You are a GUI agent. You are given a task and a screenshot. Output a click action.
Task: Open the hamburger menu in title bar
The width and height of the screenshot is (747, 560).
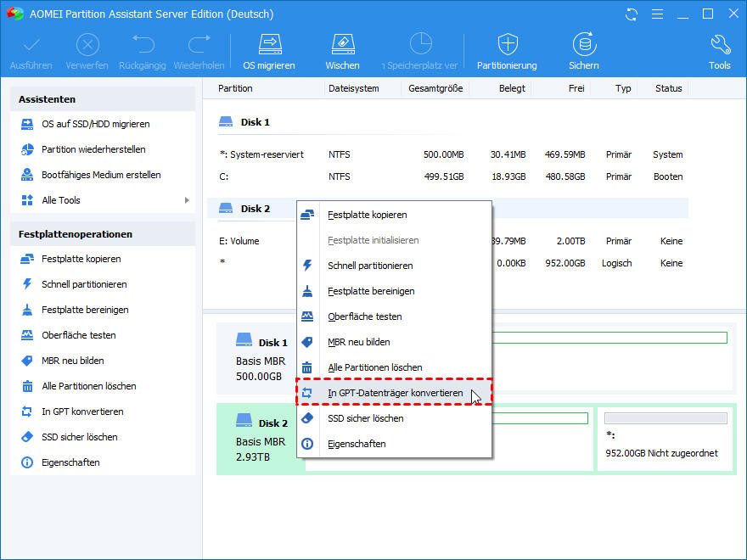coord(657,14)
